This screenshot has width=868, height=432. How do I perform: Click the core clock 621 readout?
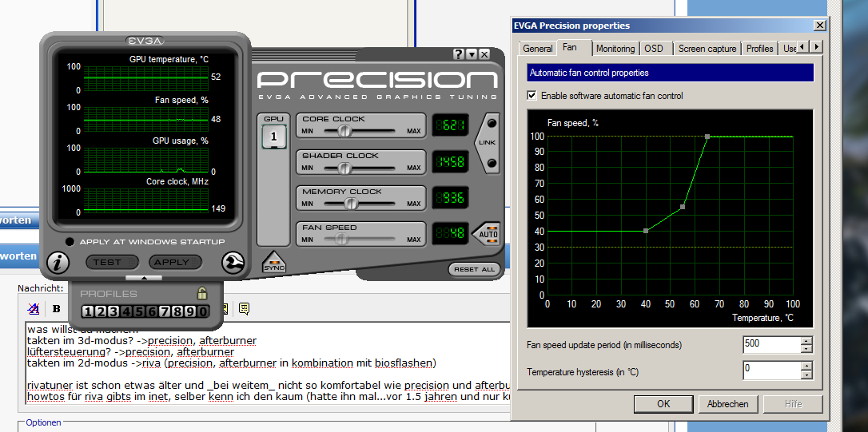450,125
